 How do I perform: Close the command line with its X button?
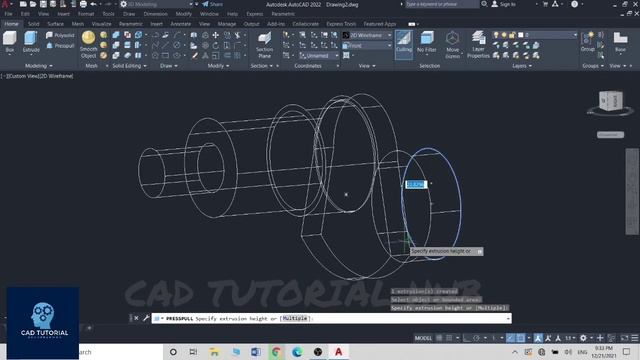click(136, 318)
